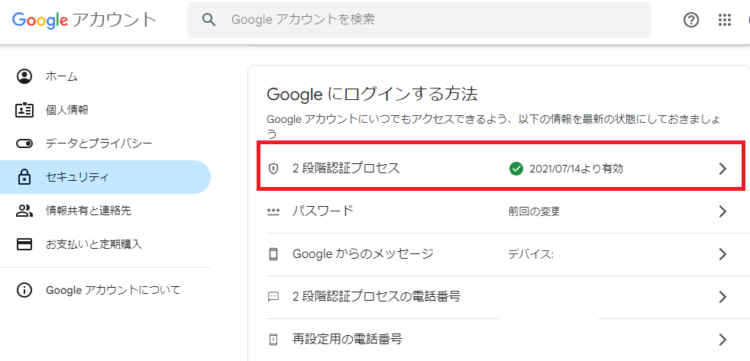Focus the Google アカウントを検索 search field
750x361 pixels.
[419, 20]
